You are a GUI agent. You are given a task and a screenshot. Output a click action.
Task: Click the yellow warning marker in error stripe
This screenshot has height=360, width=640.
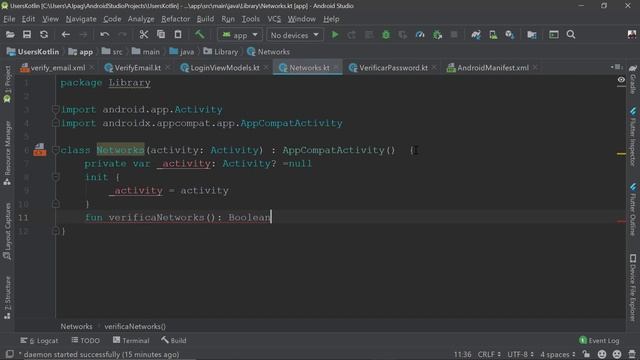coord(621,154)
